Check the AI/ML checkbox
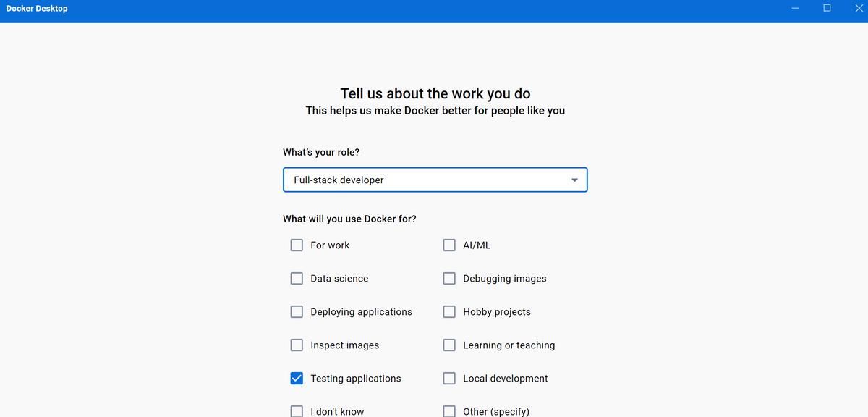Image resolution: width=868 pixels, height=417 pixels. pyautogui.click(x=449, y=245)
